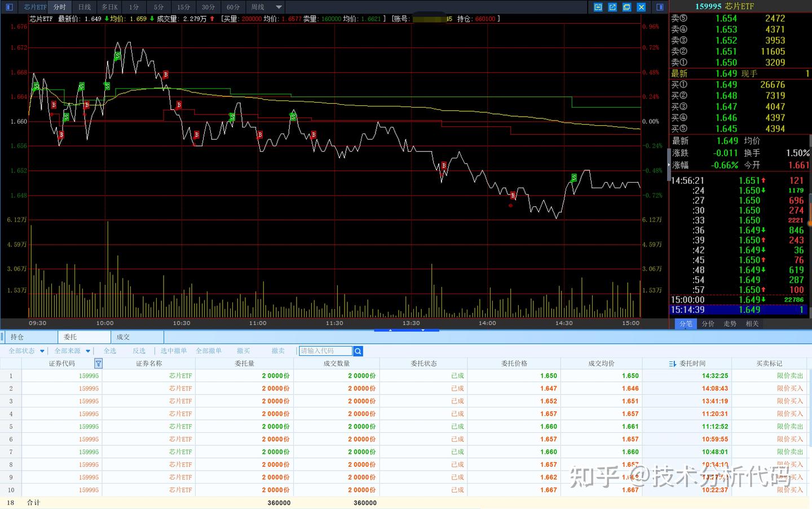Switch chart to 多日K view

click(109, 7)
